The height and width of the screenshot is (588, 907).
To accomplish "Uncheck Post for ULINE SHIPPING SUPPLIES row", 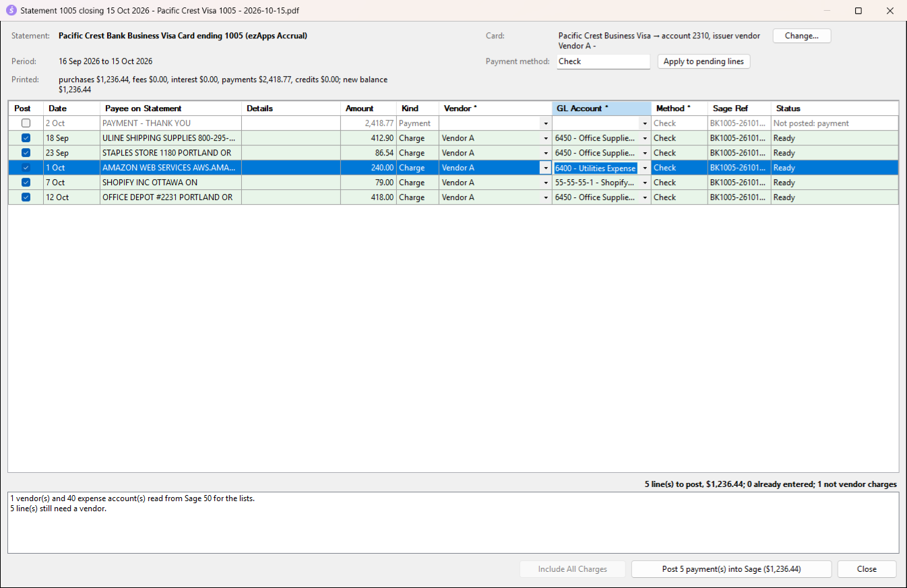I will pyautogui.click(x=26, y=138).
